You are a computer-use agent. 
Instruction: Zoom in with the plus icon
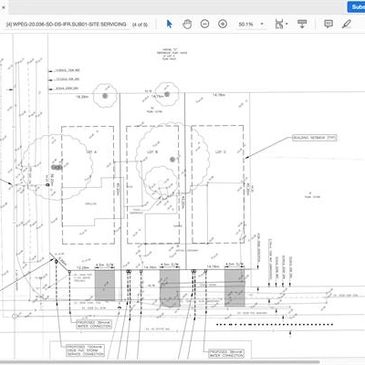(222, 24)
